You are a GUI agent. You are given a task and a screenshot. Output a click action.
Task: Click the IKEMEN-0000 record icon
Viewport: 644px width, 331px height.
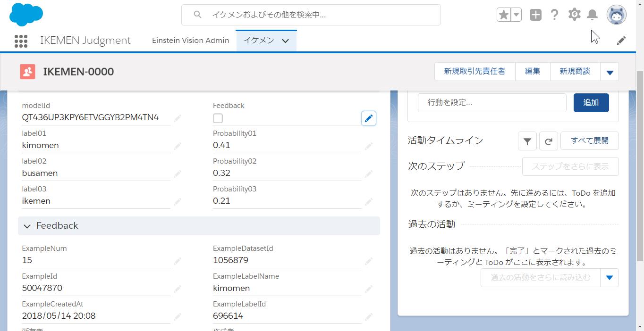point(27,72)
